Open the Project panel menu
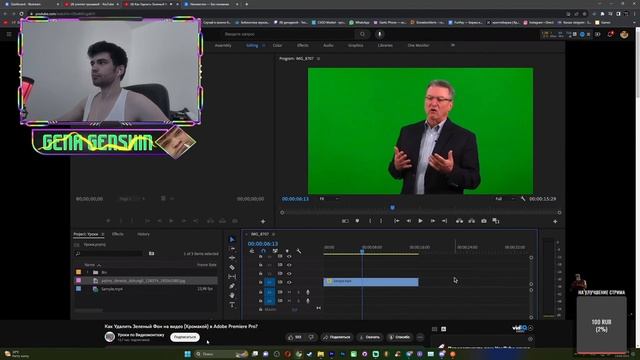The height and width of the screenshot is (360, 640). [x=103, y=234]
